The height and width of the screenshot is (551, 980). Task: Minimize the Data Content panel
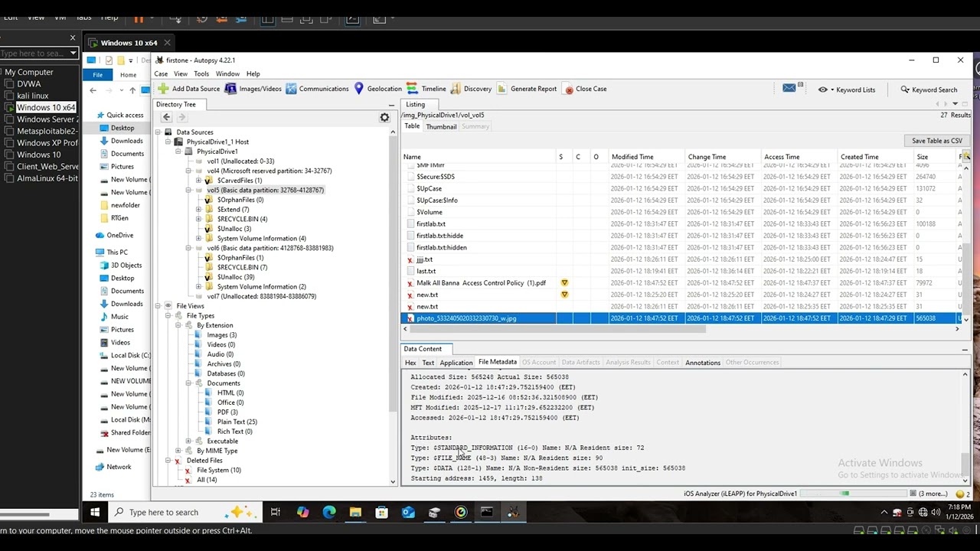pos(965,349)
